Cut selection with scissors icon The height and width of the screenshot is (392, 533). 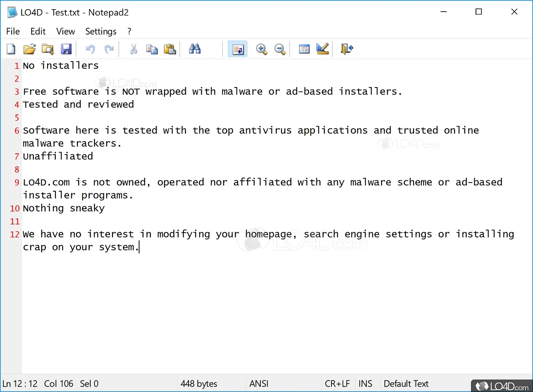(x=133, y=49)
